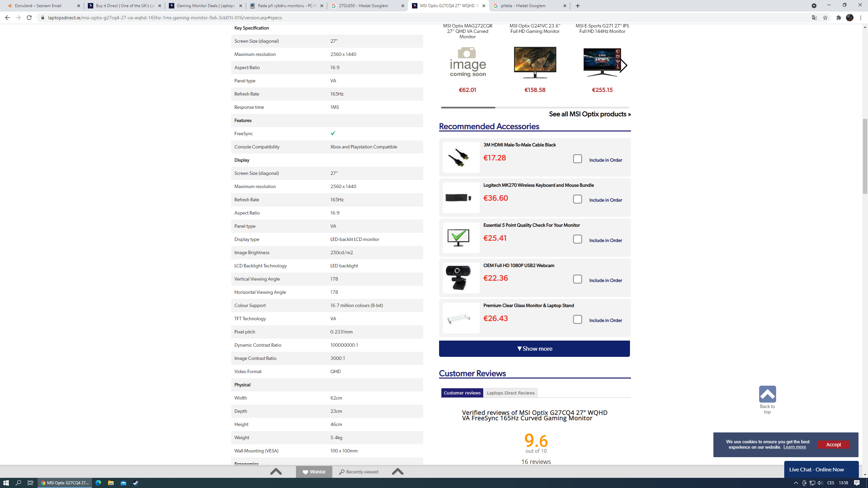Click the carousel next arrow beside E-Sports monitor
This screenshot has height=488, width=868.
tap(623, 65)
